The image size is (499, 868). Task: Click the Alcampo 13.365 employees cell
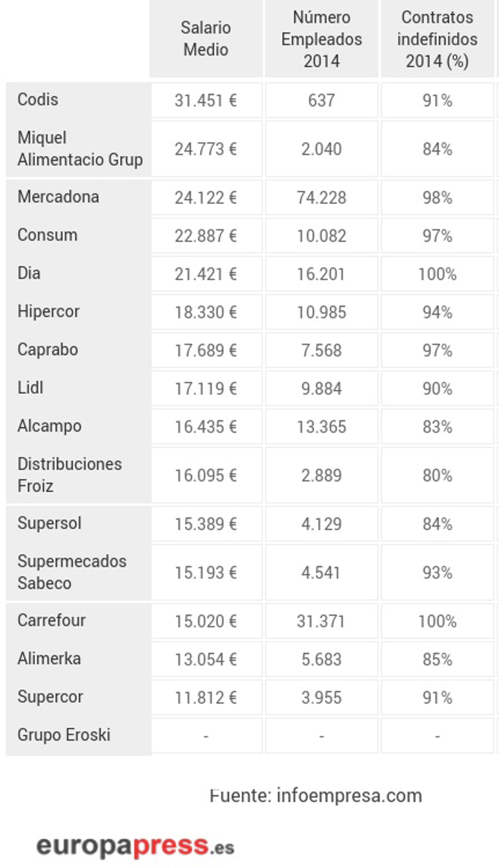click(x=321, y=427)
